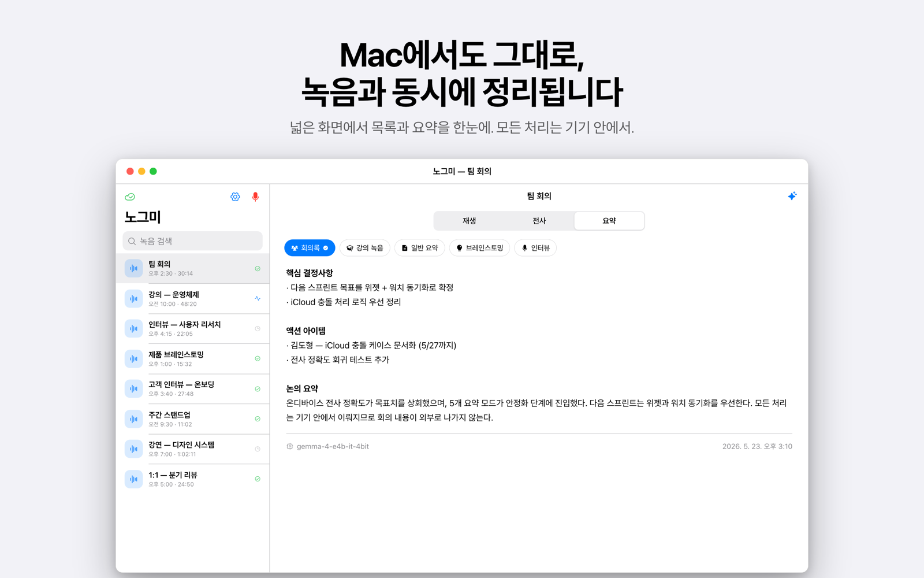The image size is (924, 578).
Task: Click green check status of 팀 회의
Action: [258, 268]
